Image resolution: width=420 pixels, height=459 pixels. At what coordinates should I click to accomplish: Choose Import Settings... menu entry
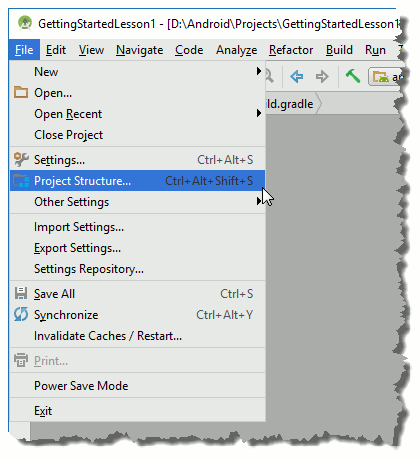pyautogui.click(x=137, y=227)
